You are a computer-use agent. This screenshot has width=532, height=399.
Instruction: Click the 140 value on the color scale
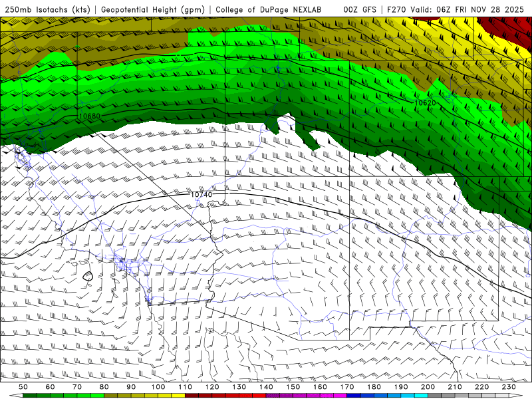[x=267, y=387]
